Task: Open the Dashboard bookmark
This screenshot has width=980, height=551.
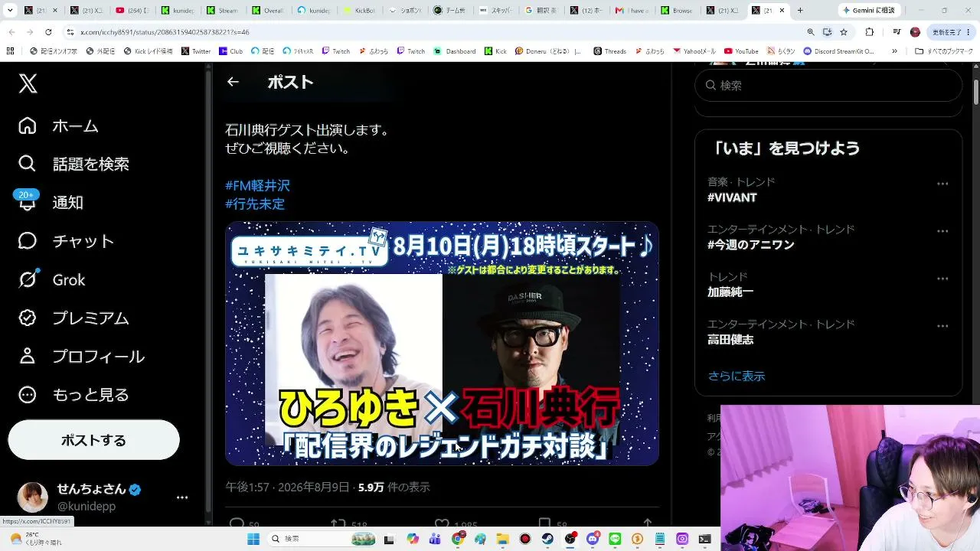Action: pyautogui.click(x=455, y=51)
